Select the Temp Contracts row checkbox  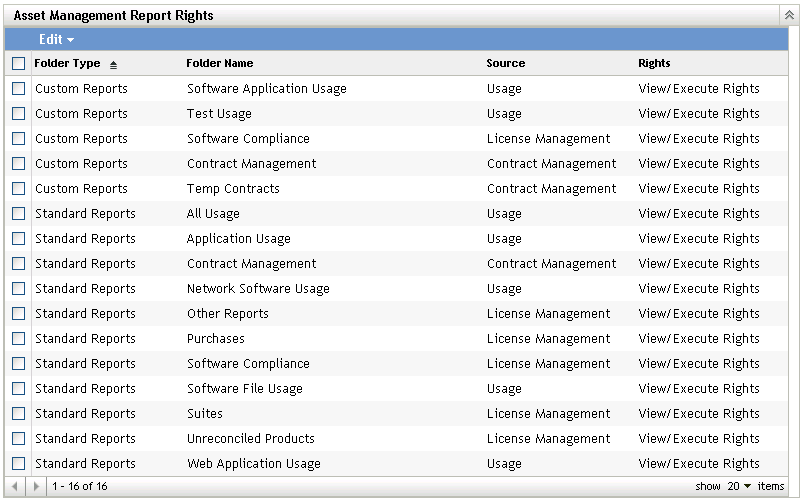click(x=18, y=189)
